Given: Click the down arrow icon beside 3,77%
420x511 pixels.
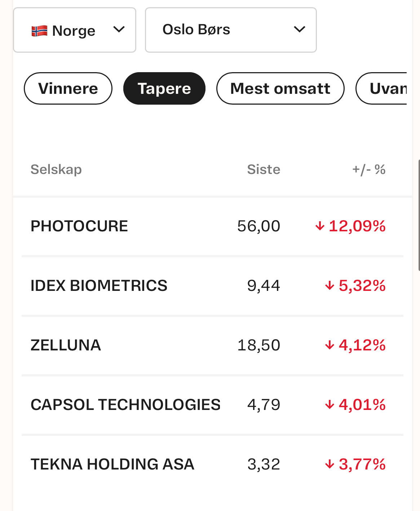Looking at the screenshot, I should [330, 464].
